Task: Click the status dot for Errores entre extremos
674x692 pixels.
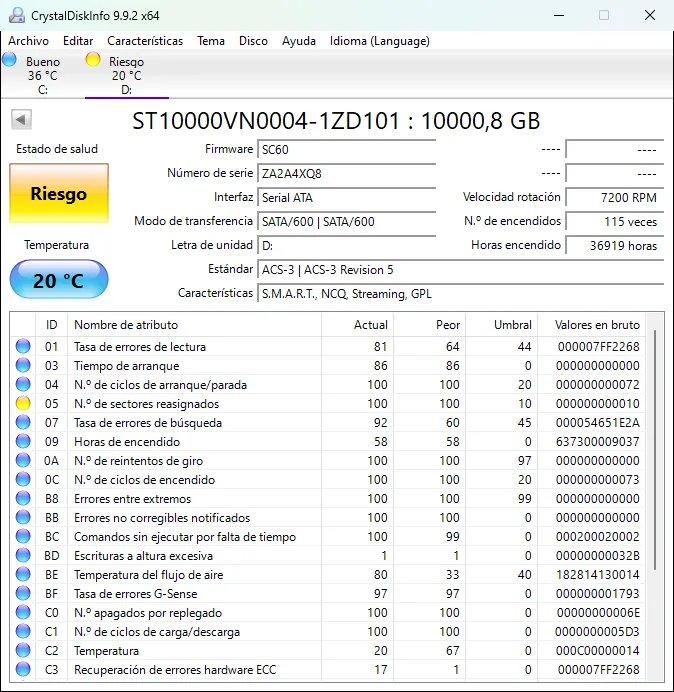Action: [23, 498]
